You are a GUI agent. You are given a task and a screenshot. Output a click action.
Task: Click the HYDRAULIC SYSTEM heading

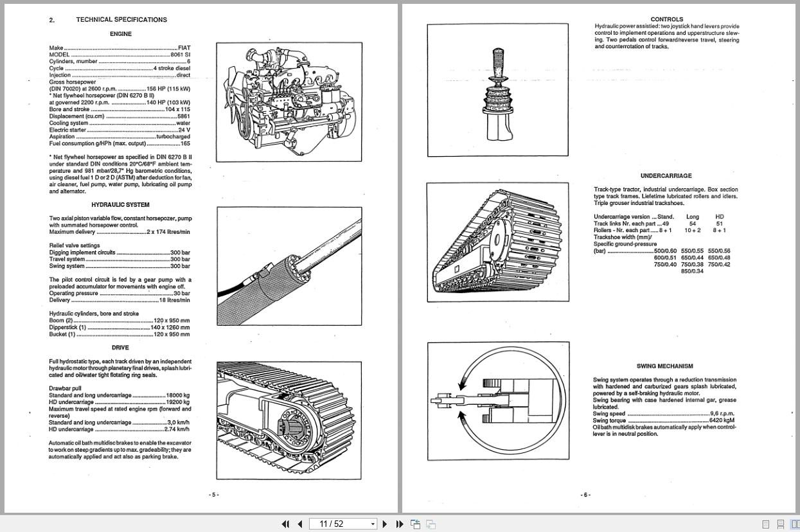coord(120,205)
